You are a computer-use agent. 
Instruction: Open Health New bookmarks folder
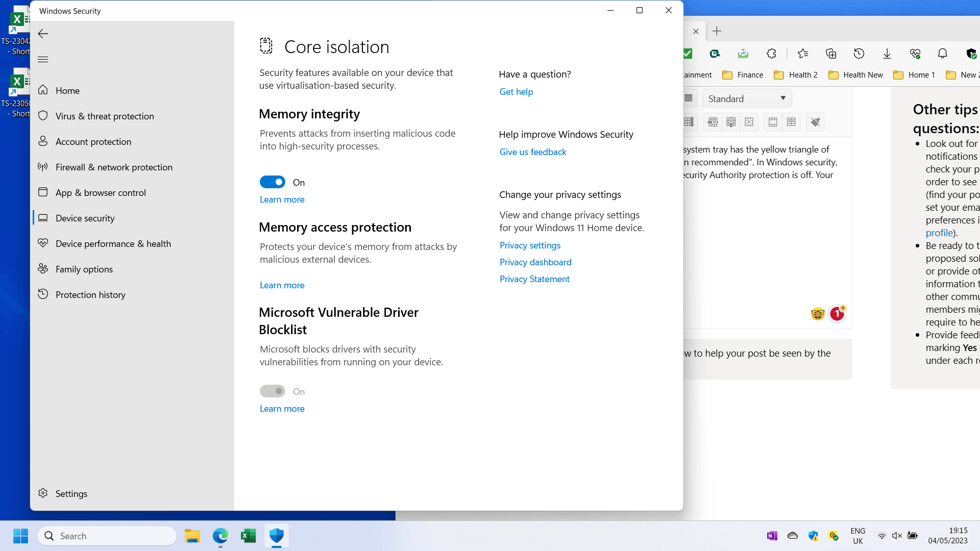tap(855, 75)
